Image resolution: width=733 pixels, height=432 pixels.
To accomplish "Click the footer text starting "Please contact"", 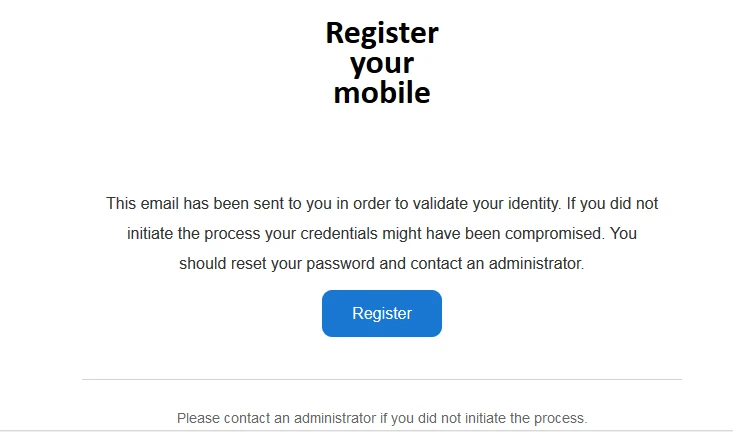I will 381,417.
